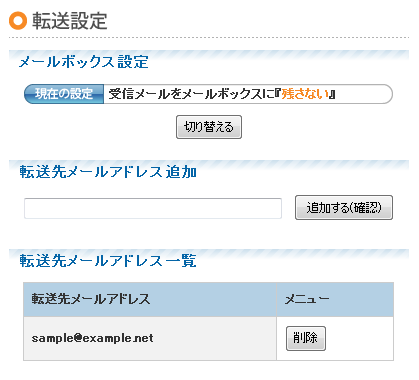Click the 転送設定 page title
Image resolution: width=419 pixels, height=380 pixels.
tap(70, 21)
